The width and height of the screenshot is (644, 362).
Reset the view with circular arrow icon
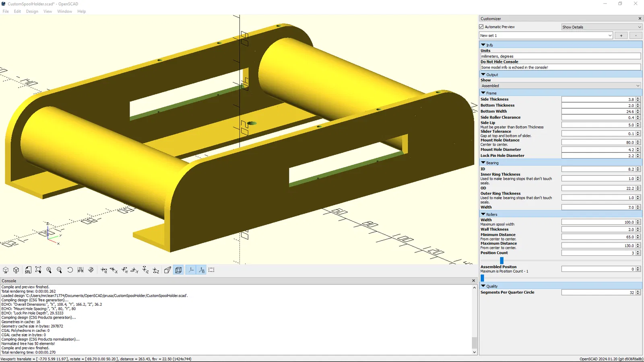click(x=70, y=270)
